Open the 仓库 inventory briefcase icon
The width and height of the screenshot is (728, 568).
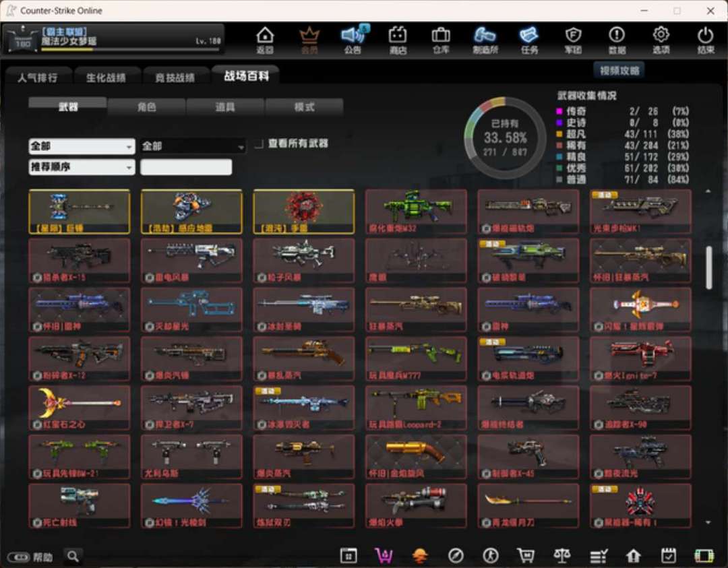tap(441, 40)
